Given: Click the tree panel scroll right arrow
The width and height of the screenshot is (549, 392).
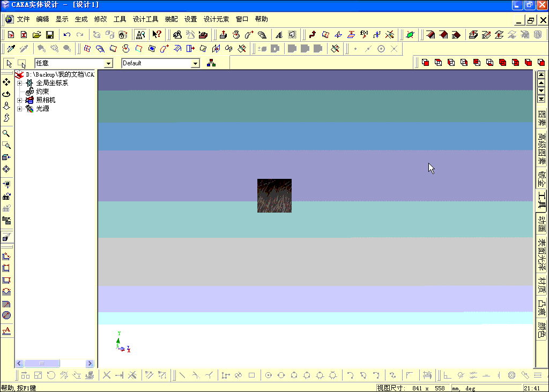Looking at the screenshot, I should pos(90,363).
